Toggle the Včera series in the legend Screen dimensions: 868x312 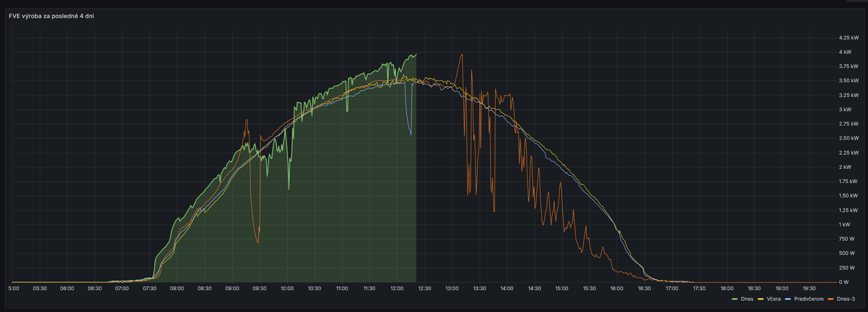coord(774,299)
